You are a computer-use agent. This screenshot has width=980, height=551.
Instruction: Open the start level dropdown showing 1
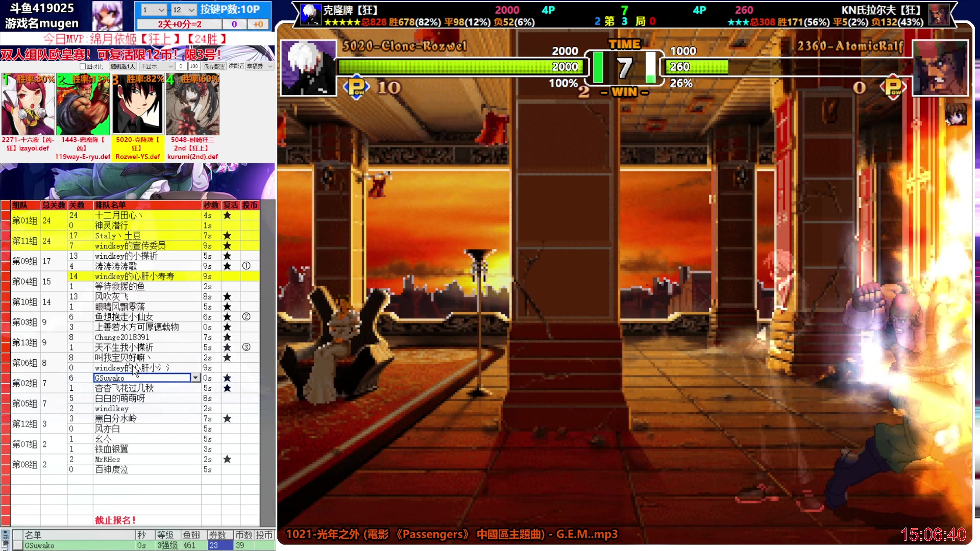pyautogui.click(x=154, y=10)
